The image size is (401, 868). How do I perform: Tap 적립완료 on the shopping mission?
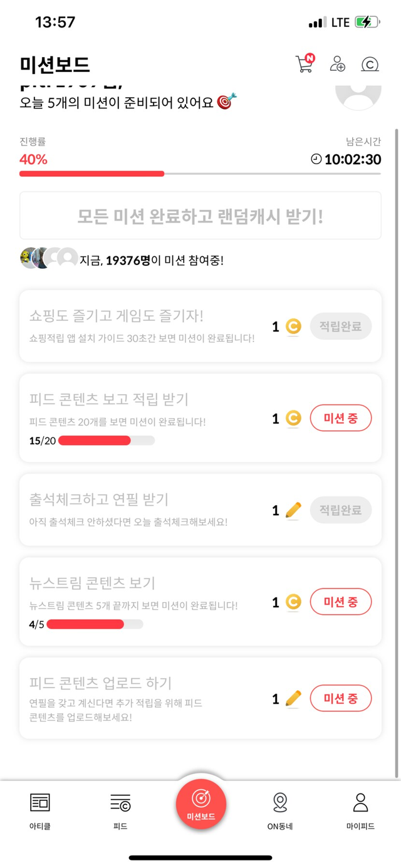coord(341,327)
